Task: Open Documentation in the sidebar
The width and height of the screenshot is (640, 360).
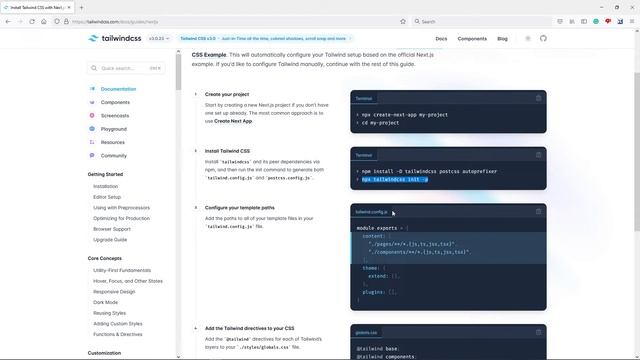Action: [x=118, y=89]
